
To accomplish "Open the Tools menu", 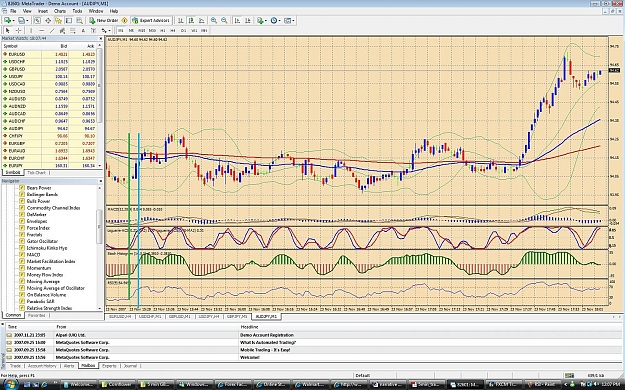I will point(77,11).
